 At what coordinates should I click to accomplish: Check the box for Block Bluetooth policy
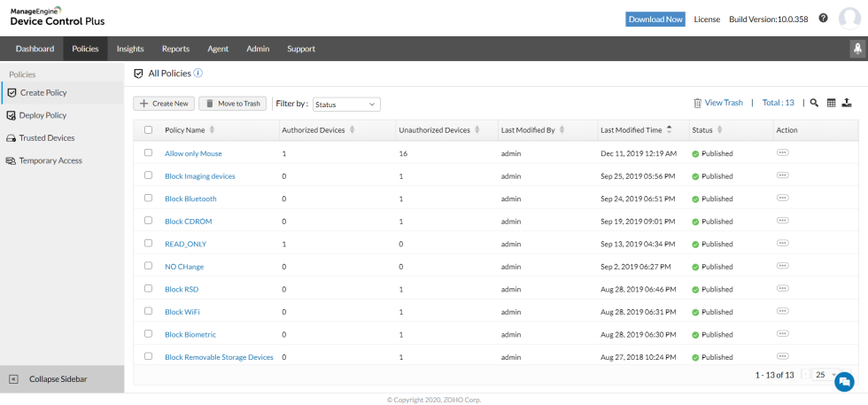coord(149,198)
